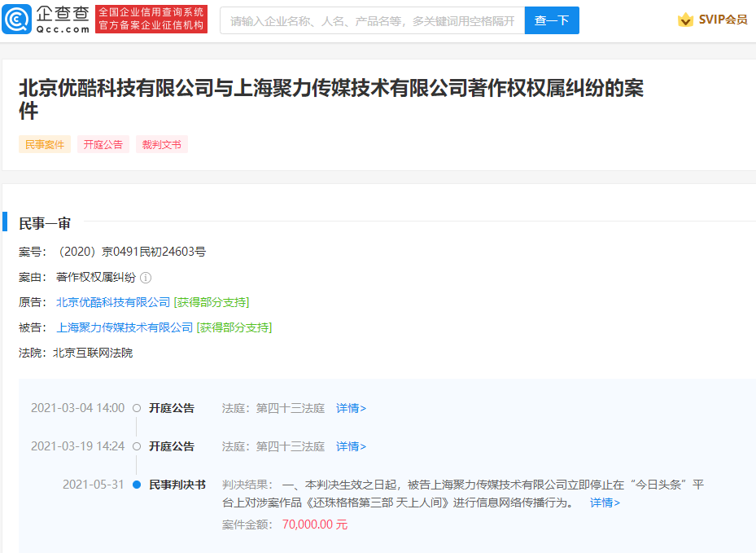Open the SVIP会员 membership link
756x553 pixels.
(x=723, y=20)
